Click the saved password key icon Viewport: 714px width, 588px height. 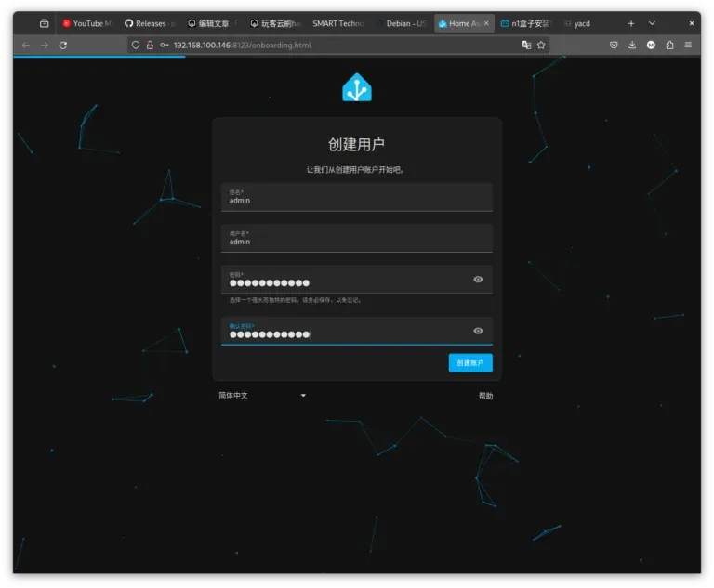coord(165,46)
